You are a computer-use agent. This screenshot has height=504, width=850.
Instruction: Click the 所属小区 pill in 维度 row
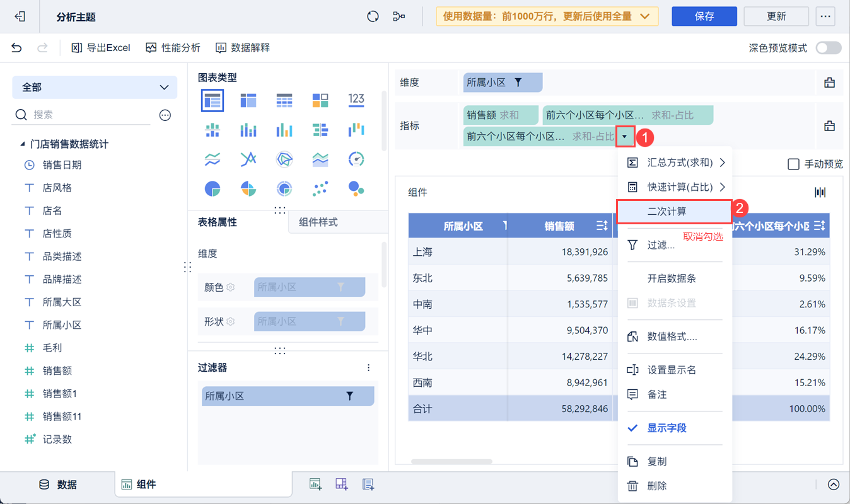point(503,83)
